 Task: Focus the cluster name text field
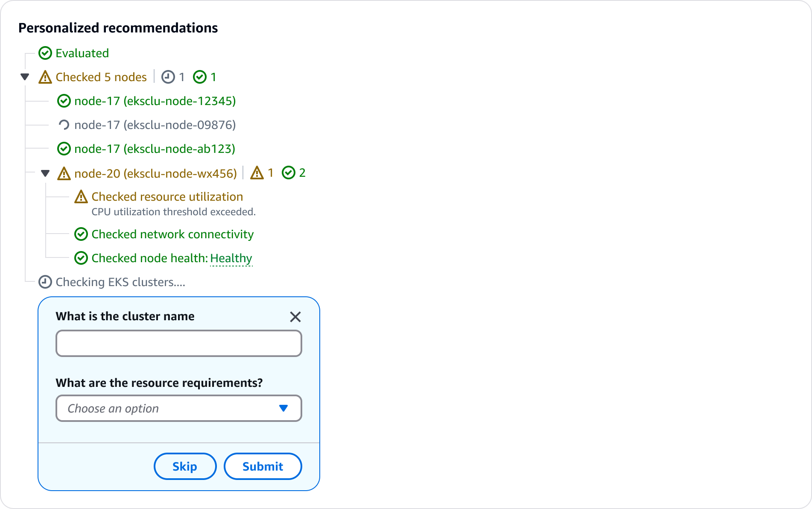point(178,343)
